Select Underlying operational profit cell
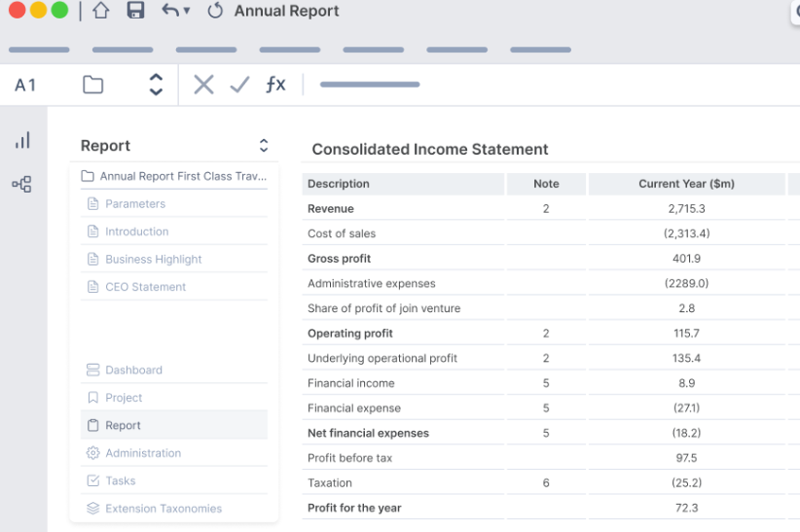This screenshot has height=532, width=800. coord(403,358)
